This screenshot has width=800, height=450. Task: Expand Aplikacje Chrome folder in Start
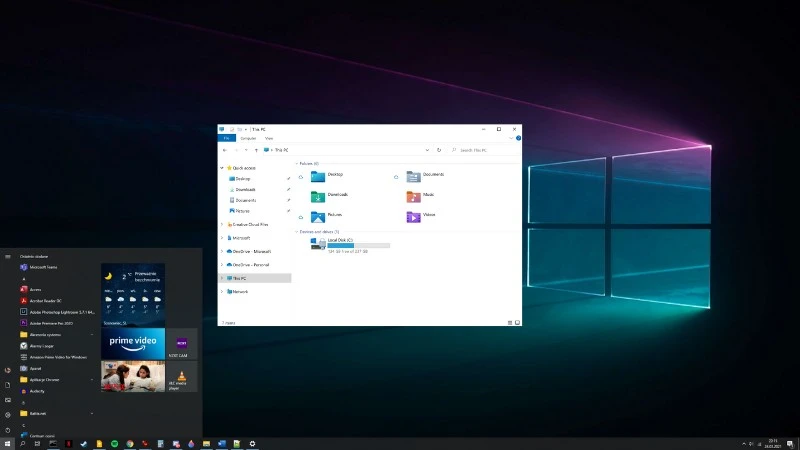[56, 380]
